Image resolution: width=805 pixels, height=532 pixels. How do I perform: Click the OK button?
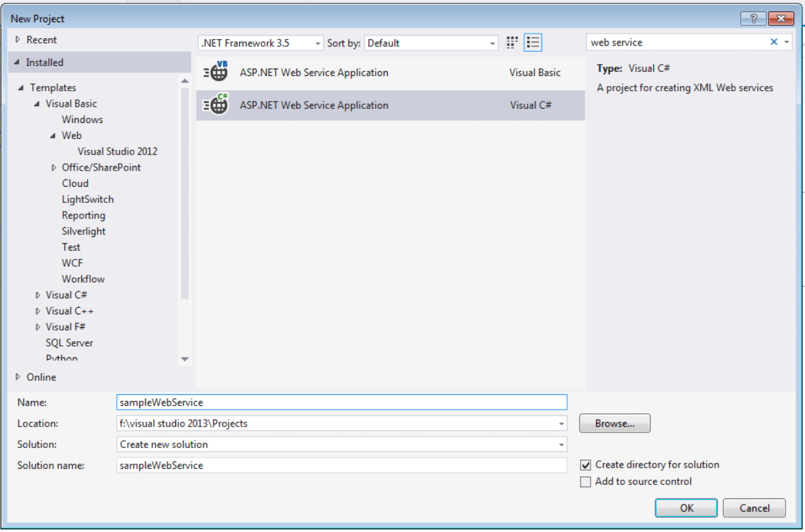pos(686,508)
